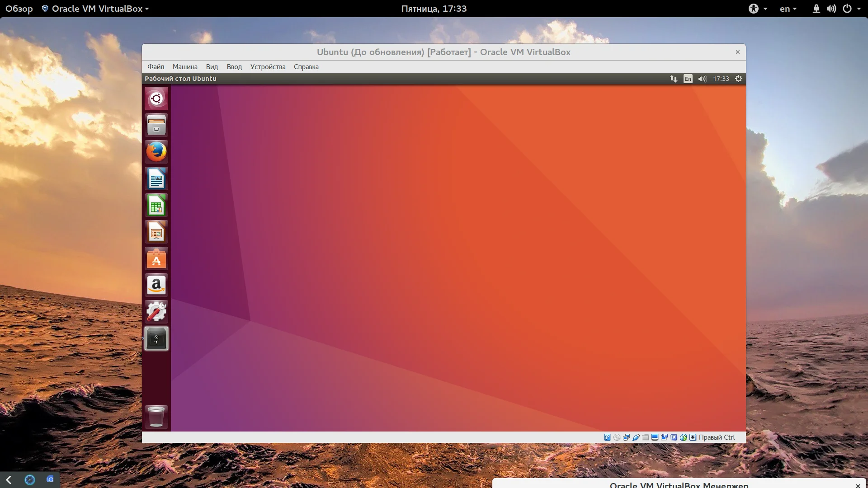Screen dimensions: 868x488
Task: Click the En keyboard layout indicator in the guest
Action: (688, 79)
